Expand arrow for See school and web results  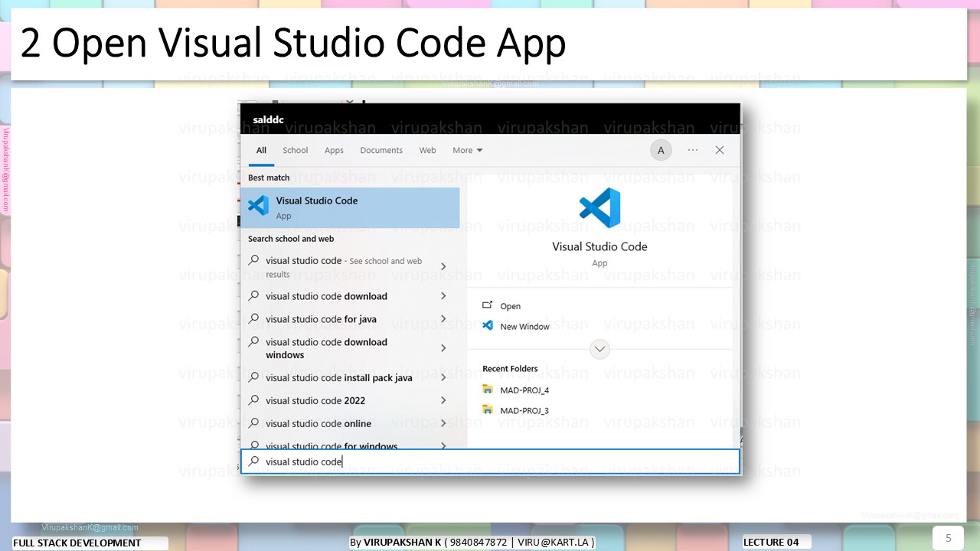(443, 266)
